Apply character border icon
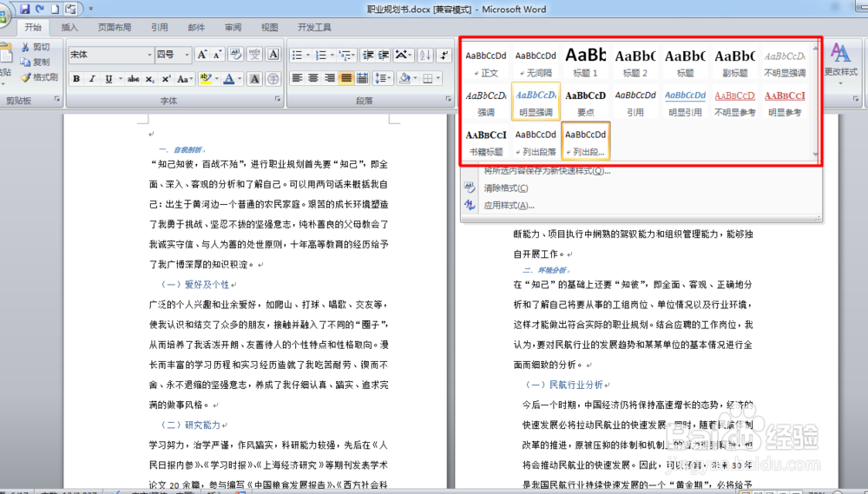 coord(273,55)
